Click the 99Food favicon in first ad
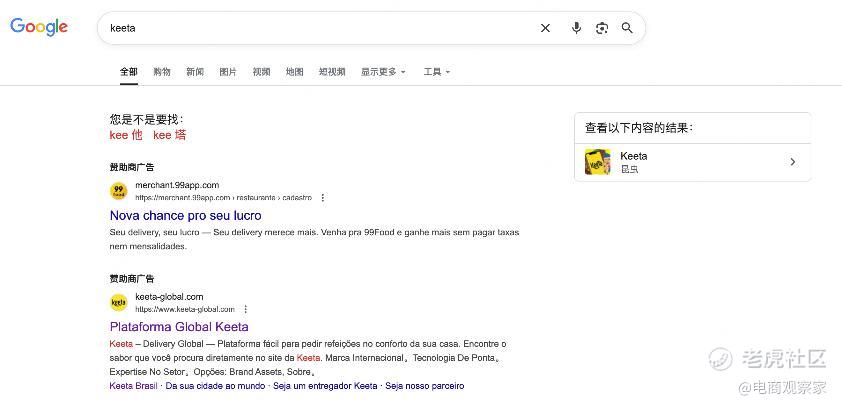Viewport: 842px width, 407px height. [119, 191]
